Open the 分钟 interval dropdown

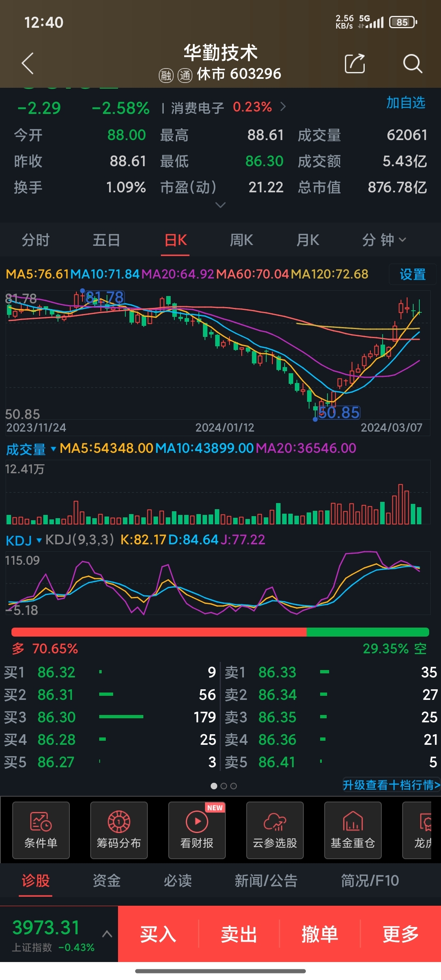[384, 240]
